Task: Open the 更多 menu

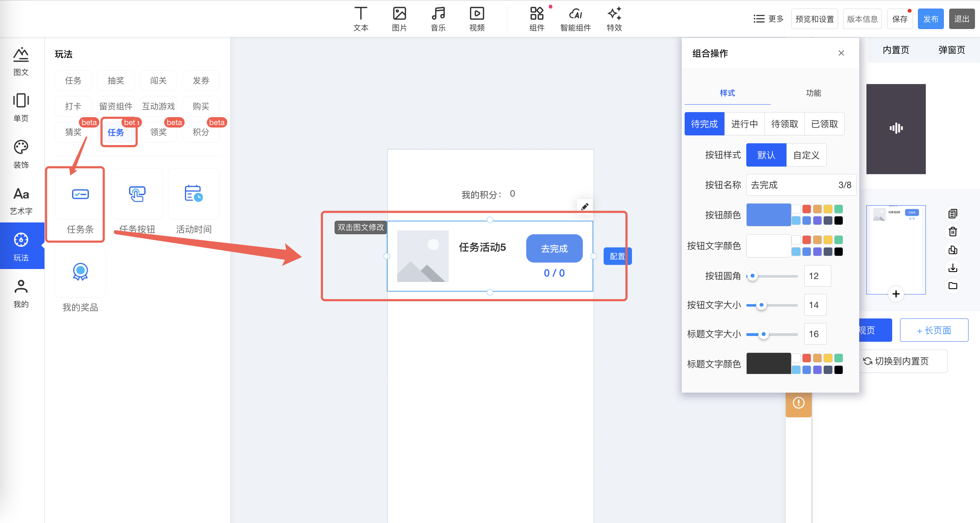Action: click(x=768, y=19)
